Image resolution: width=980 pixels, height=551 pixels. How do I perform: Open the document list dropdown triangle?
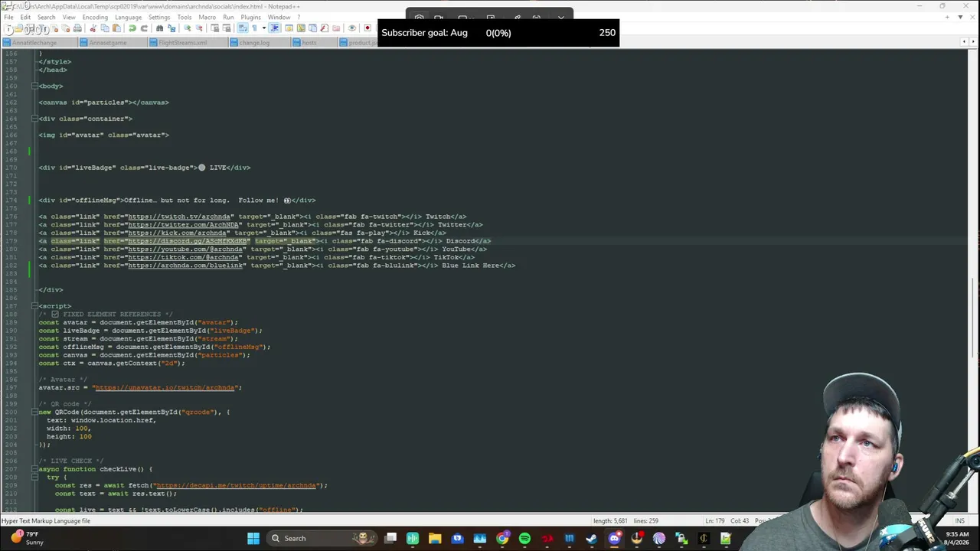click(x=960, y=17)
